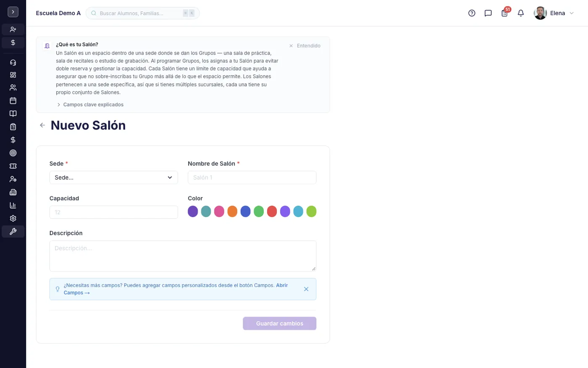Close the custom fields tip banner
The height and width of the screenshot is (368, 588).
point(306,289)
